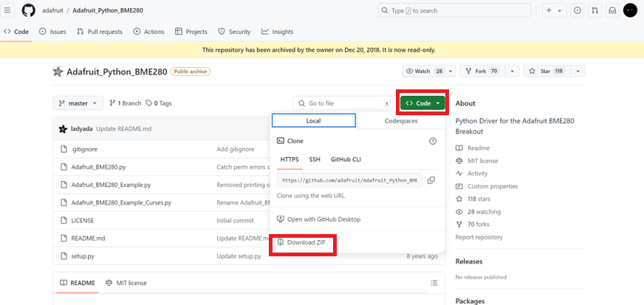
Task: Open Adafruit_BME280_Example.py file
Action: coord(111,185)
